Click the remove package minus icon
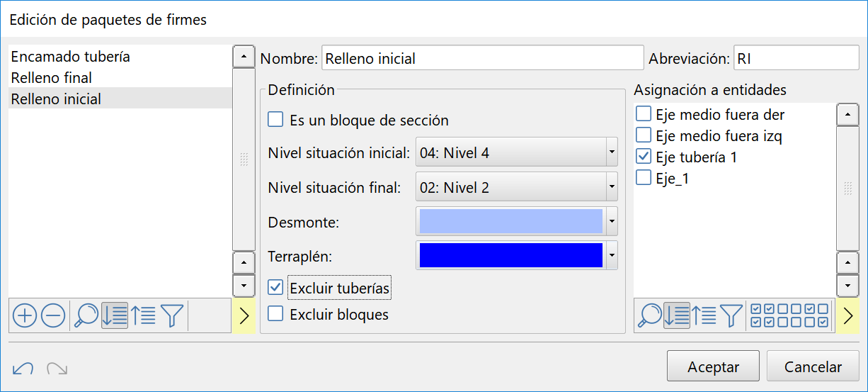The width and height of the screenshot is (868, 392). tap(53, 315)
